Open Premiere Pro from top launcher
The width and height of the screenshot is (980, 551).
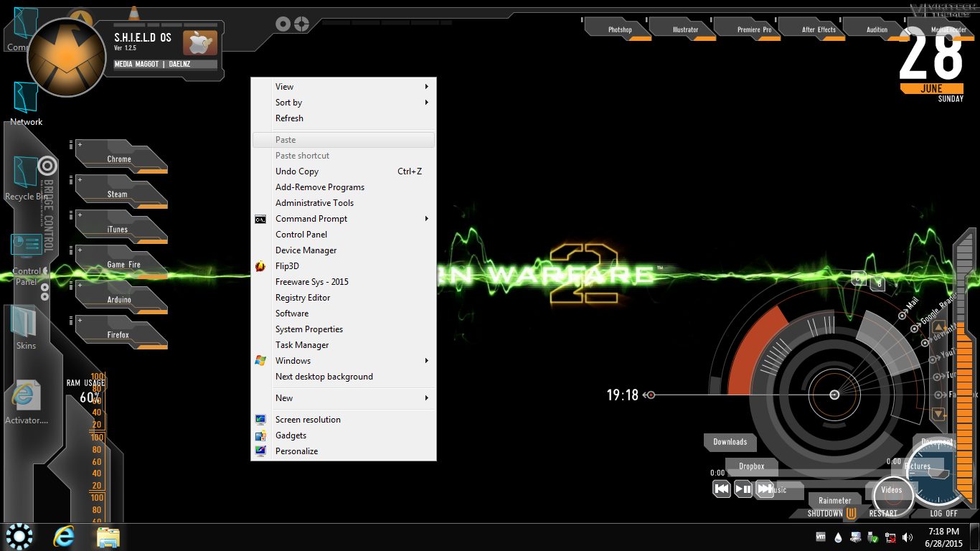click(x=748, y=29)
